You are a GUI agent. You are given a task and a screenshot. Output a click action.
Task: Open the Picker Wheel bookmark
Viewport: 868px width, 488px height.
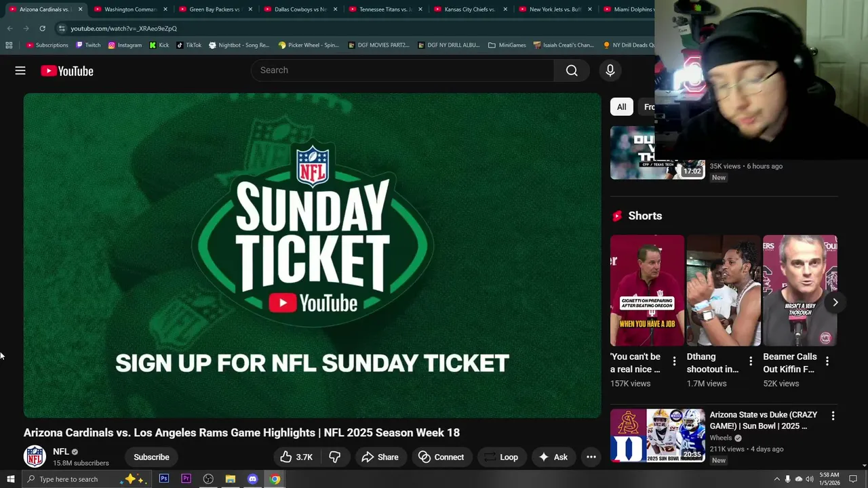click(x=308, y=45)
